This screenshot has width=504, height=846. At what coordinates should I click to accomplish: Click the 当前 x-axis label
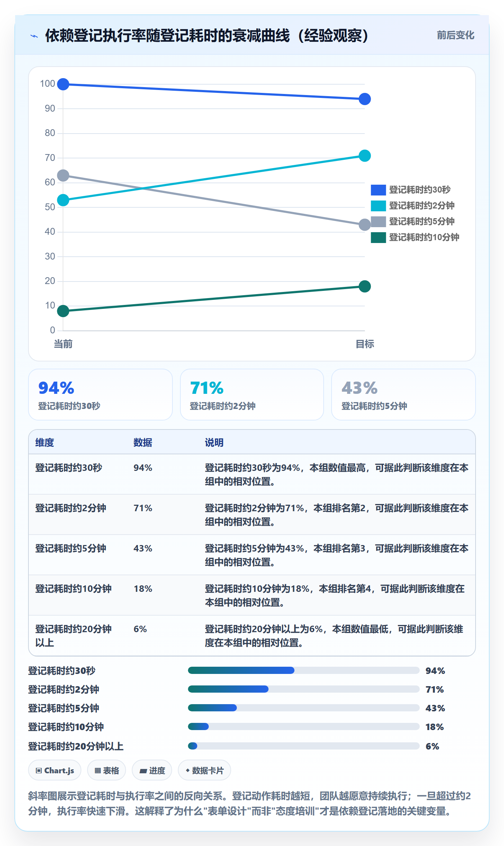pos(63,344)
